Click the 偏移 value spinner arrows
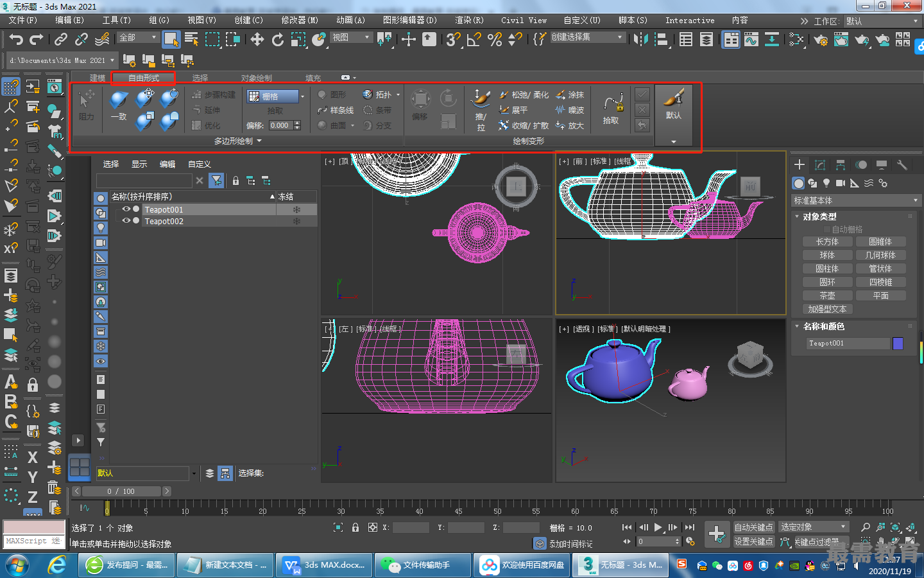The height and width of the screenshot is (578, 924). [x=297, y=125]
